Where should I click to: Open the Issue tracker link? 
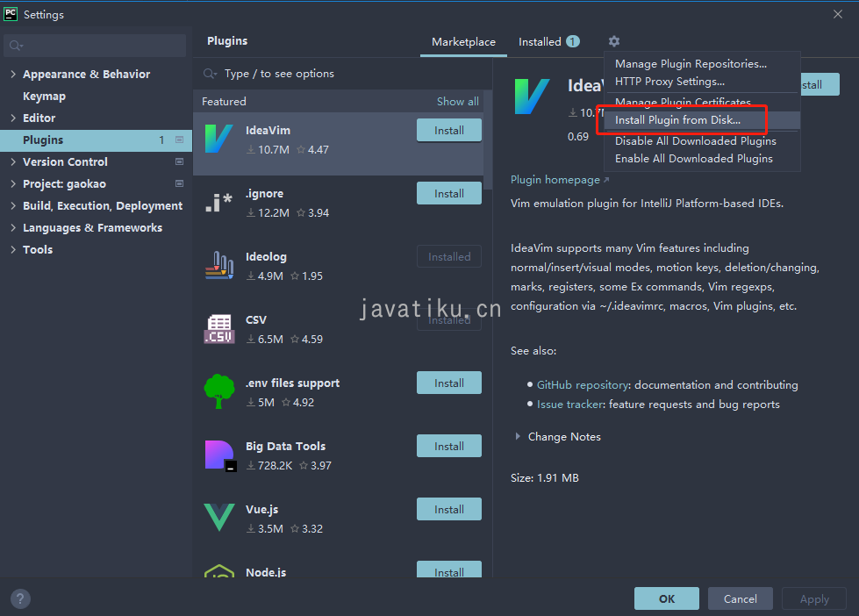coord(570,404)
